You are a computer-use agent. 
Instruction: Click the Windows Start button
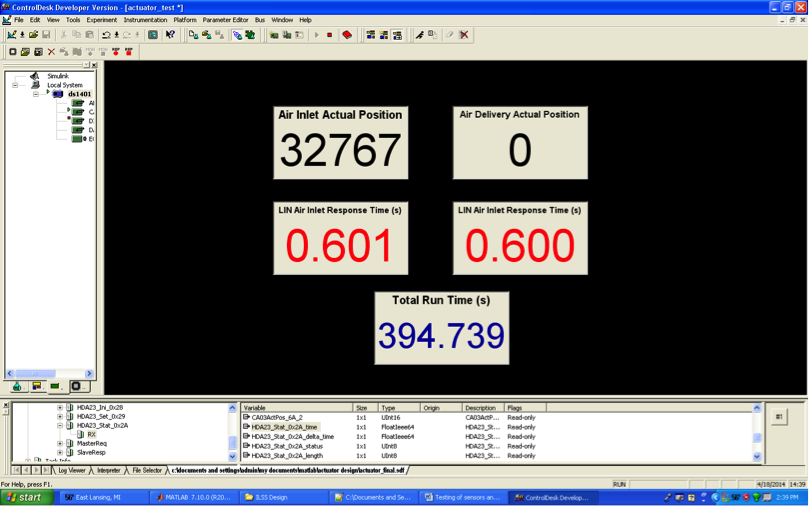coord(27,497)
